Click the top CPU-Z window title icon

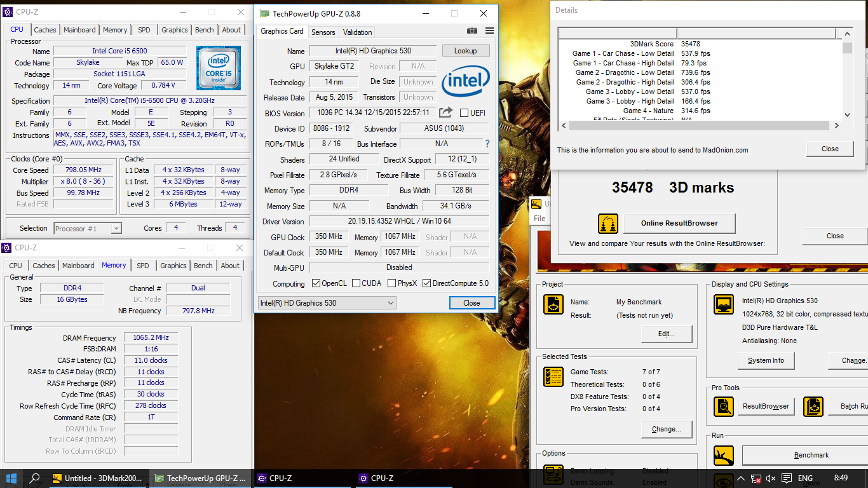(7, 11)
